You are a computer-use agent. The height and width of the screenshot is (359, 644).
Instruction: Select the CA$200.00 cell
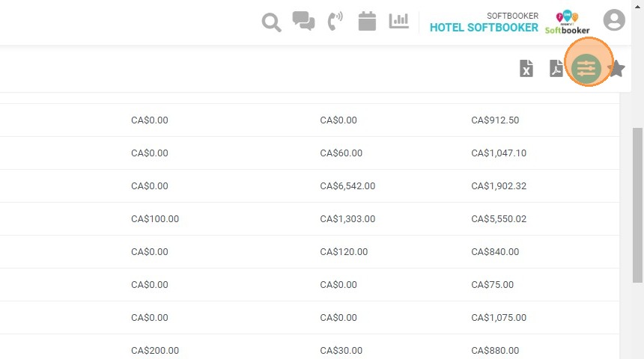click(x=155, y=350)
